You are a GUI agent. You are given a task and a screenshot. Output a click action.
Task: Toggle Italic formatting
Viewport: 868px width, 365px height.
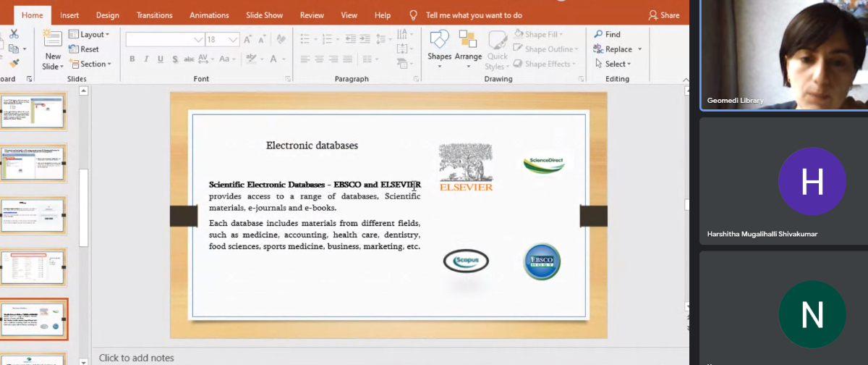tap(146, 59)
